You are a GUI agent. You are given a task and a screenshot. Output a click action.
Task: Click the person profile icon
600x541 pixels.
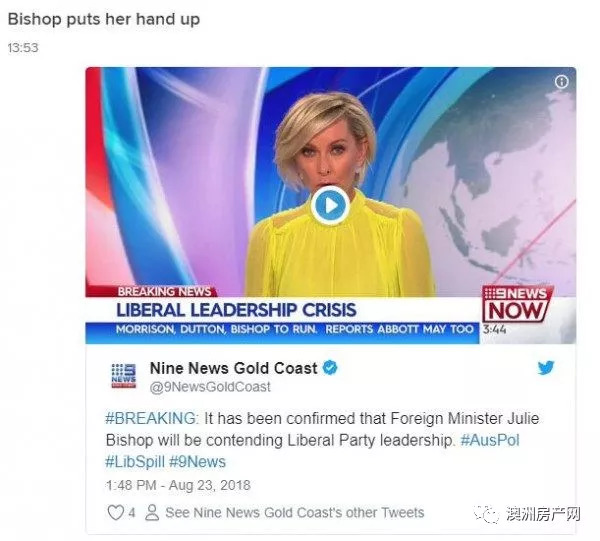[152, 512]
